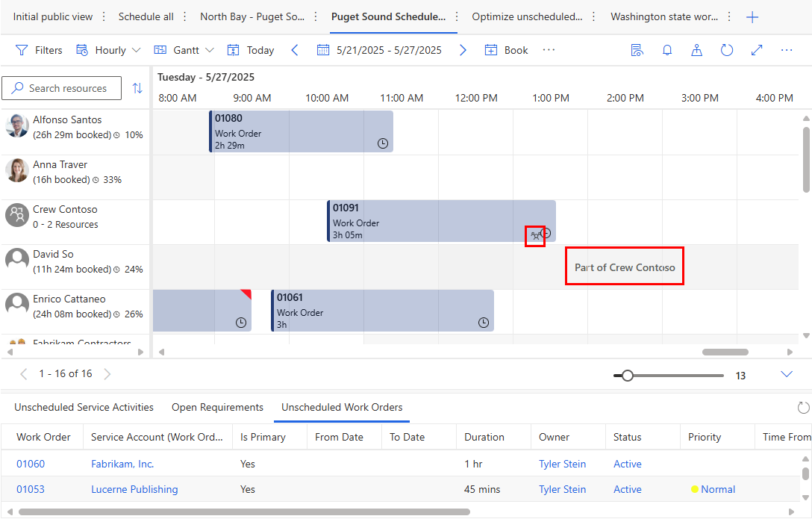
Task: Open the Filters panel
Action: coord(40,50)
